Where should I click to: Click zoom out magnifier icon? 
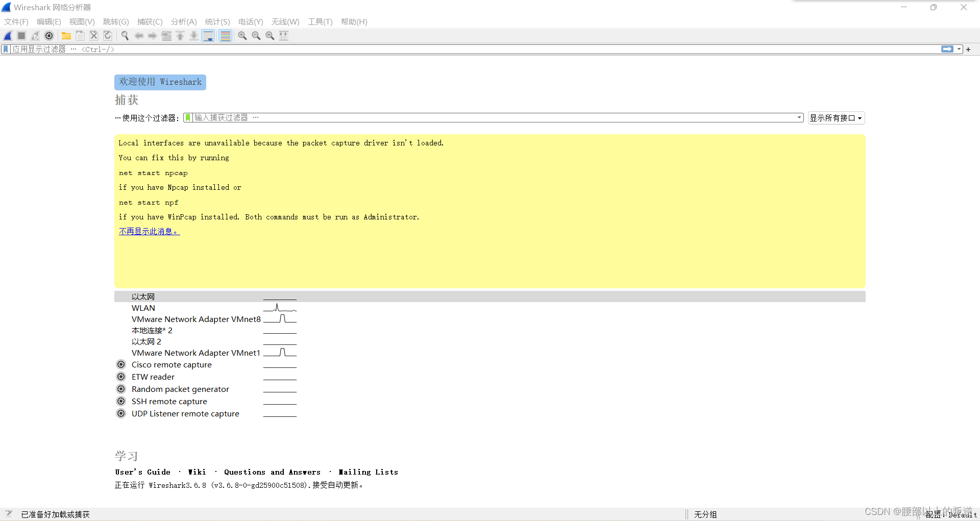point(256,36)
